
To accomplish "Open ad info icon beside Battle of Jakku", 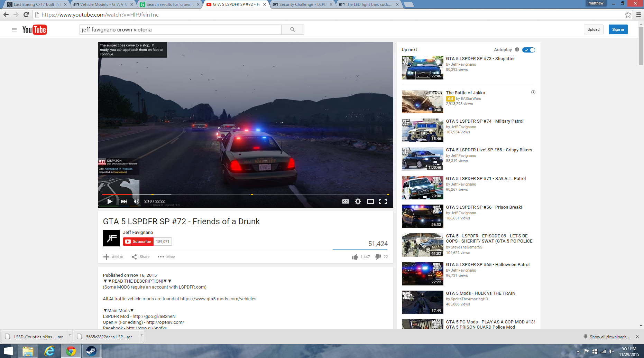I will [x=533, y=92].
